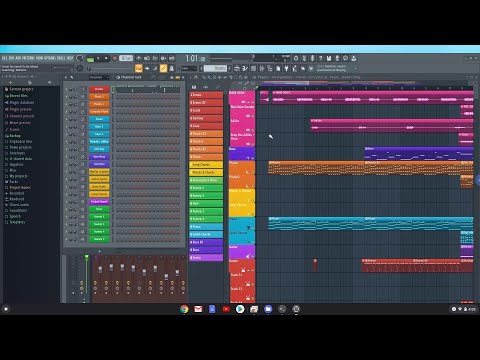This screenshot has height=360, width=480.
Task: Click the microphone recording icon
Action: [312, 58]
